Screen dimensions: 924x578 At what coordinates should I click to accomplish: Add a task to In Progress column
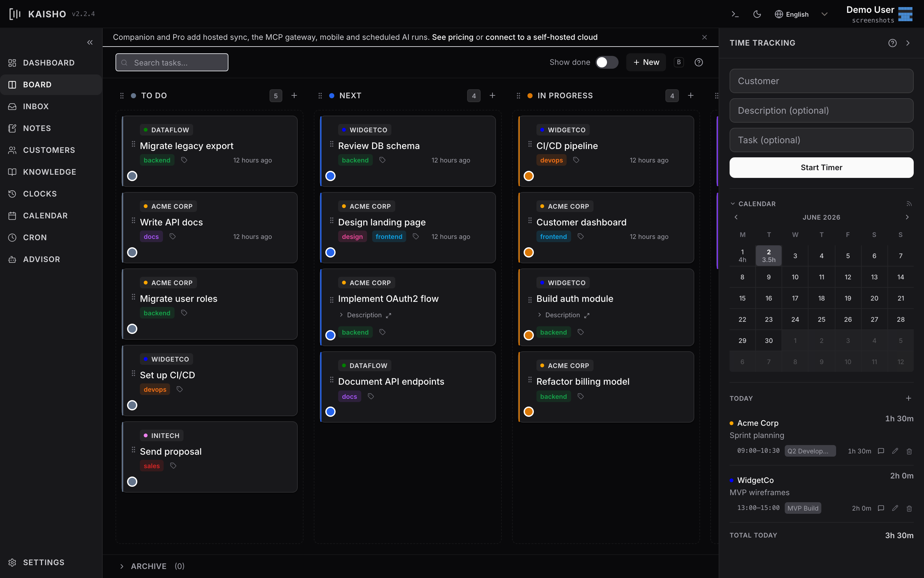pyautogui.click(x=690, y=96)
